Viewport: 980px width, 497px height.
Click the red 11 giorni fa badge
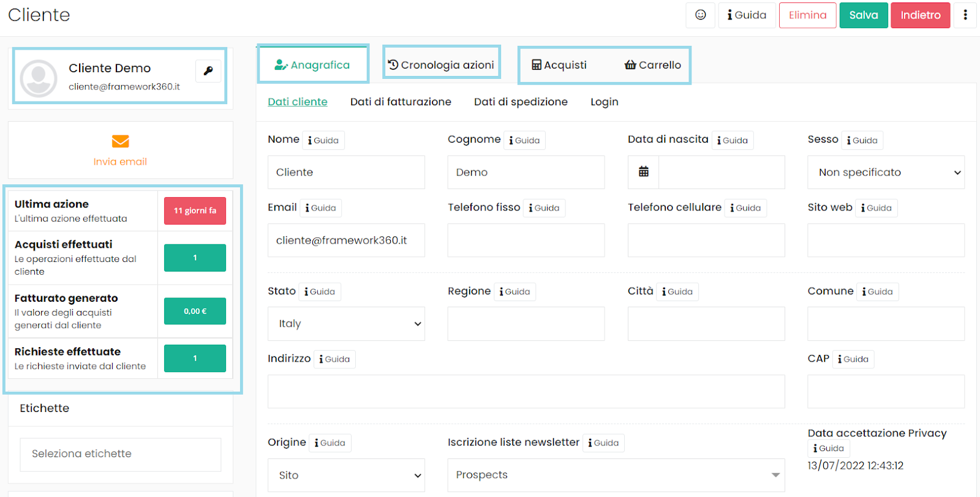coord(195,211)
